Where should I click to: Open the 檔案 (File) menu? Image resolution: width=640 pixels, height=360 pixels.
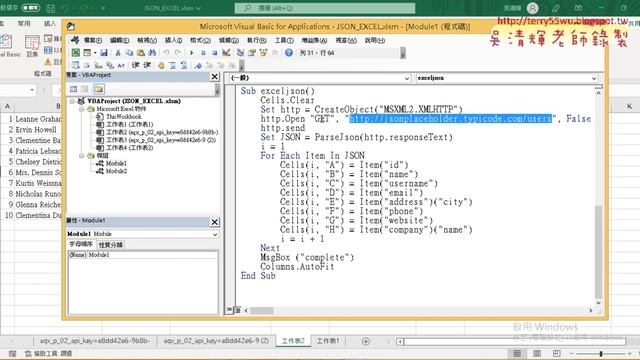click(x=92, y=40)
